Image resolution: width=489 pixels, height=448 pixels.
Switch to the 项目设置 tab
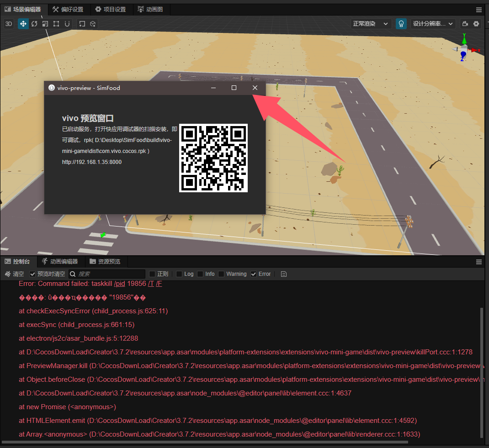tap(111, 9)
